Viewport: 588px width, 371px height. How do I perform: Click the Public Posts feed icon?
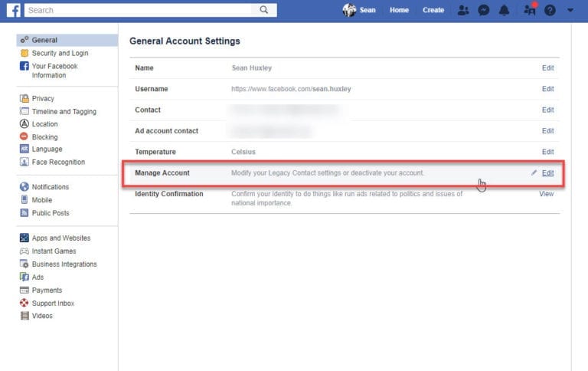tap(24, 212)
